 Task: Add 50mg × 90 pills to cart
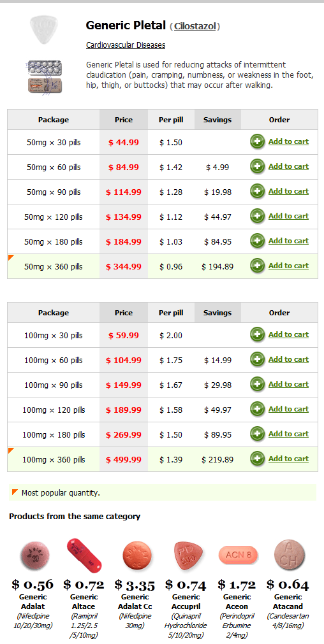(288, 191)
